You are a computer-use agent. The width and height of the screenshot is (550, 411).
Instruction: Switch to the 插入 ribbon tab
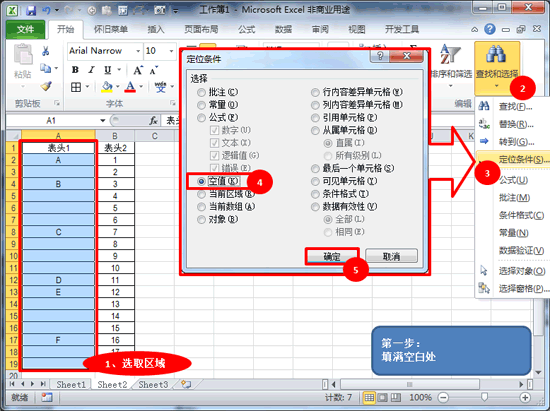156,29
